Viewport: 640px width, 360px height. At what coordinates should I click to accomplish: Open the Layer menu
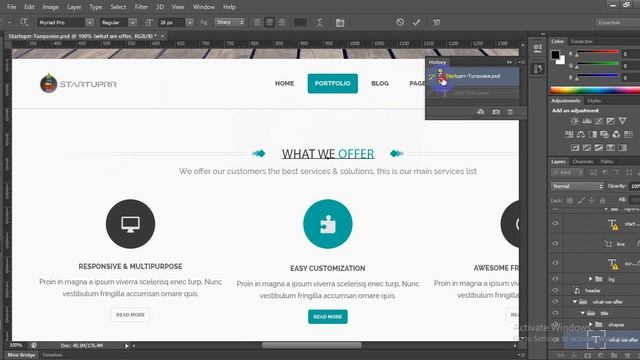point(74,7)
